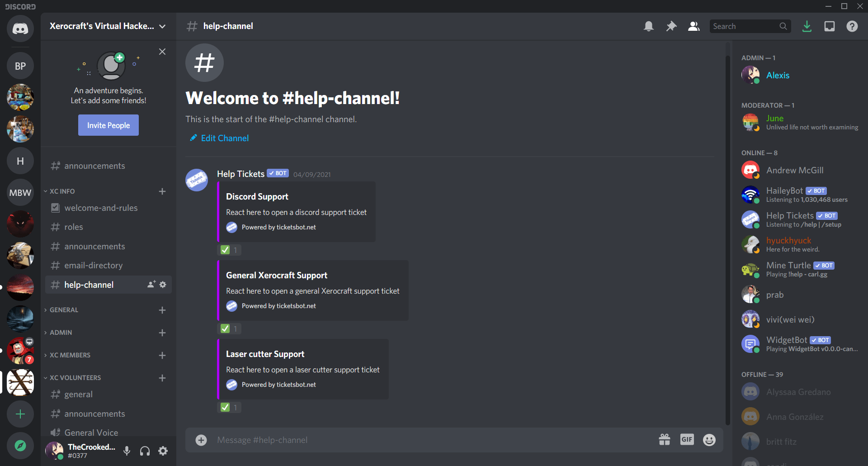Open user settings gear
Image resolution: width=868 pixels, height=466 pixels.
pyautogui.click(x=163, y=451)
